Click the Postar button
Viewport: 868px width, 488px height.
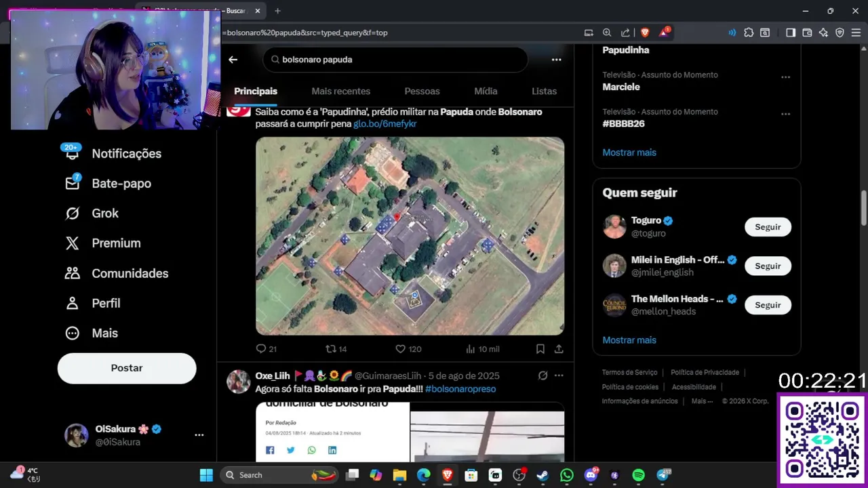pyautogui.click(x=127, y=368)
